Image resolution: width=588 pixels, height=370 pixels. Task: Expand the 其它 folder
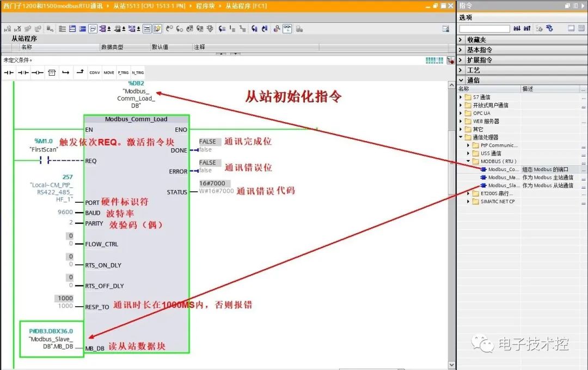pos(461,129)
